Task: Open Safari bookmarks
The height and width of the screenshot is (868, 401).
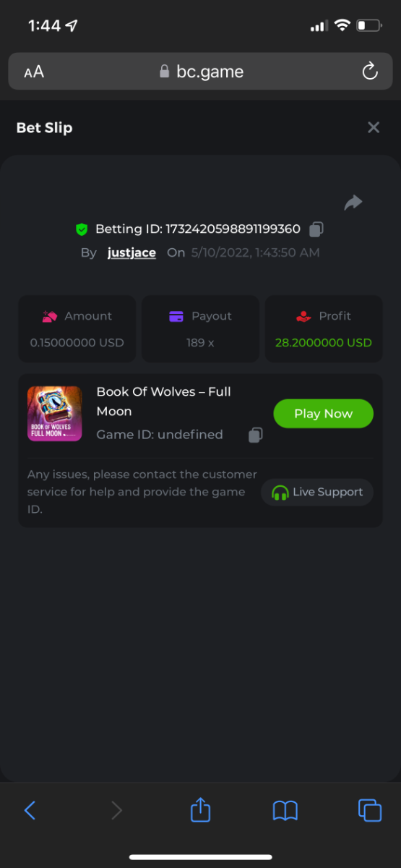Action: (285, 810)
